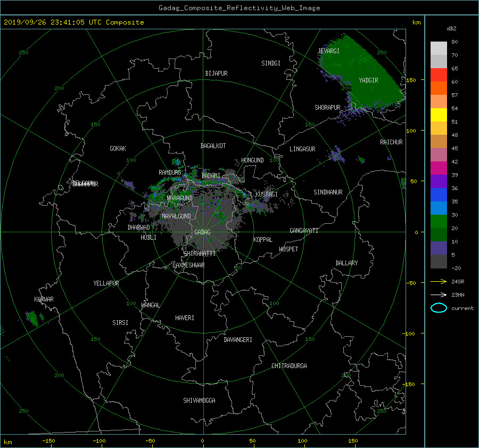Click the 'km' unit label at top-right
Screen dimensions: 479x448
(x=416, y=22)
